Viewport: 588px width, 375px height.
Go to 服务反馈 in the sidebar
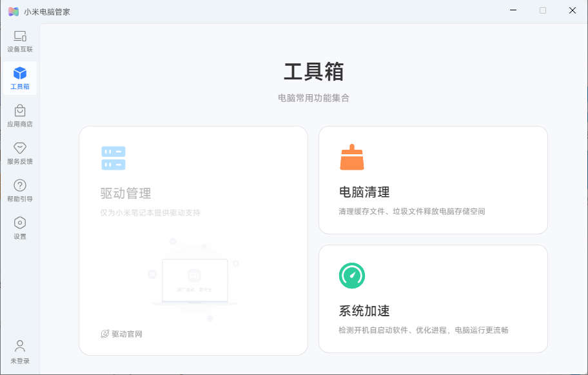20,154
